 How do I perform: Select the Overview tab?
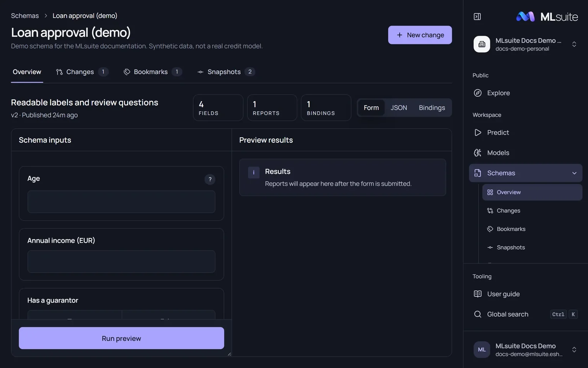(27, 72)
